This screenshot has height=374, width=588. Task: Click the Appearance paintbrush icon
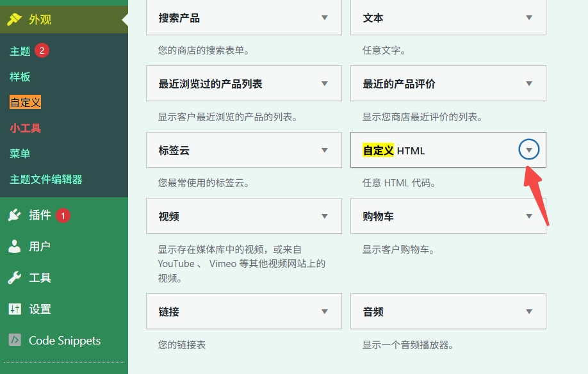pyautogui.click(x=14, y=19)
